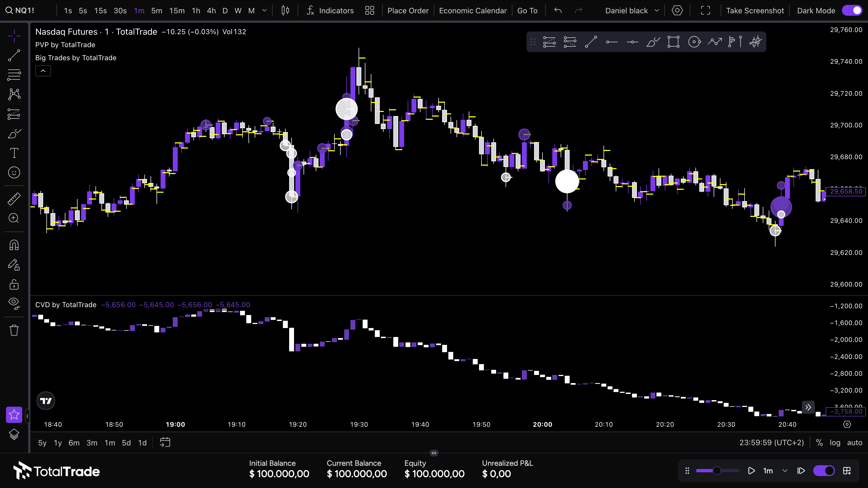Redo the last action
Screen dimensions: 868x488
[578, 11]
